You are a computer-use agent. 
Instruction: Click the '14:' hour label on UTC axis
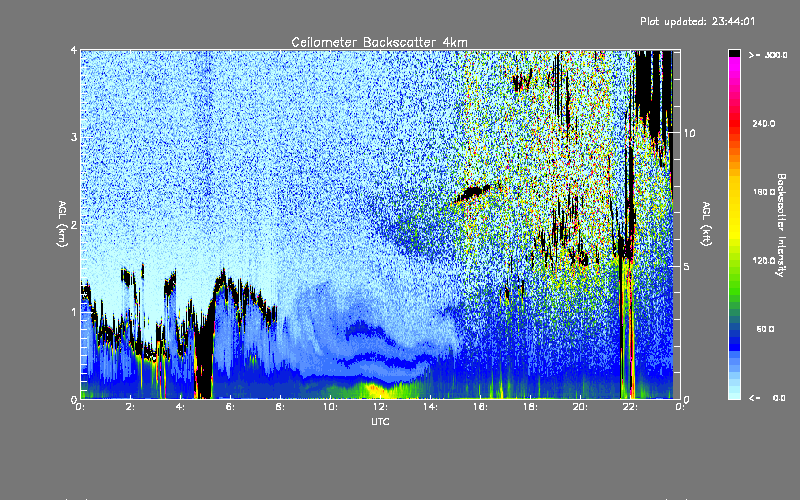pos(430,407)
